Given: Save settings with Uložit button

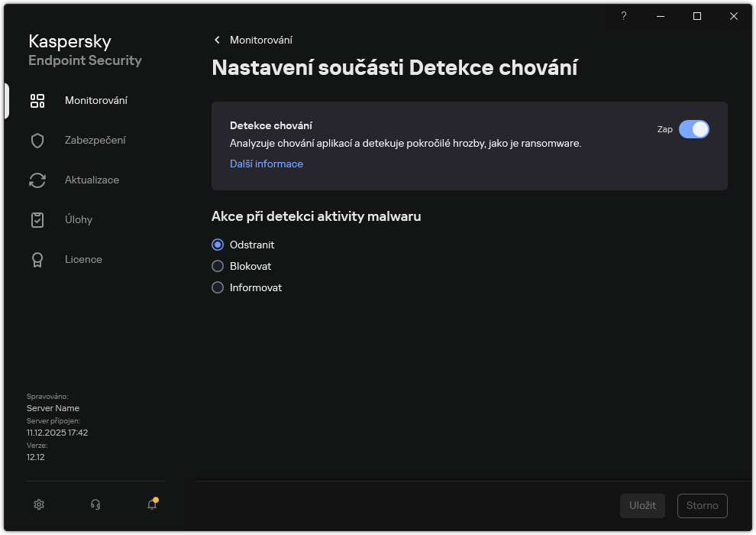Looking at the screenshot, I should pos(642,505).
